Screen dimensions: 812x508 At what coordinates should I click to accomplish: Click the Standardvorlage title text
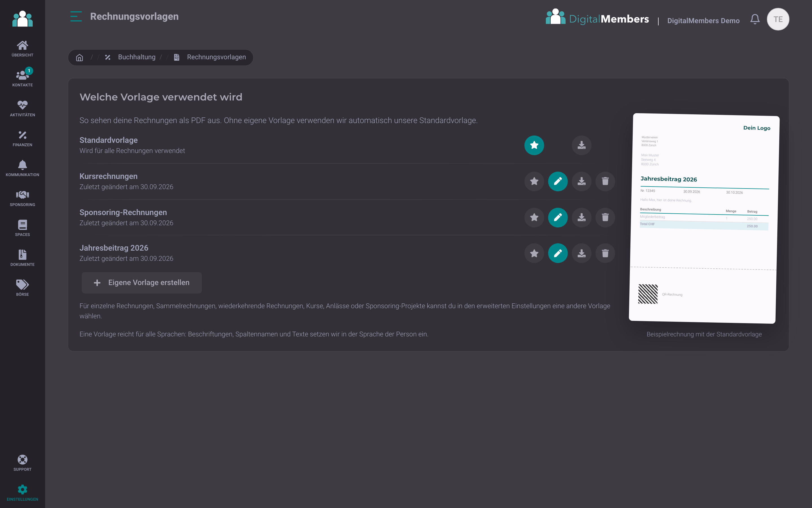[x=108, y=140]
